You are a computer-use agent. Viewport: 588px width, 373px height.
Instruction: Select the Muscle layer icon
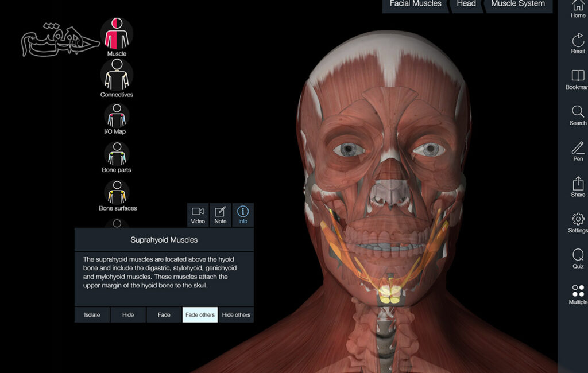117,34
